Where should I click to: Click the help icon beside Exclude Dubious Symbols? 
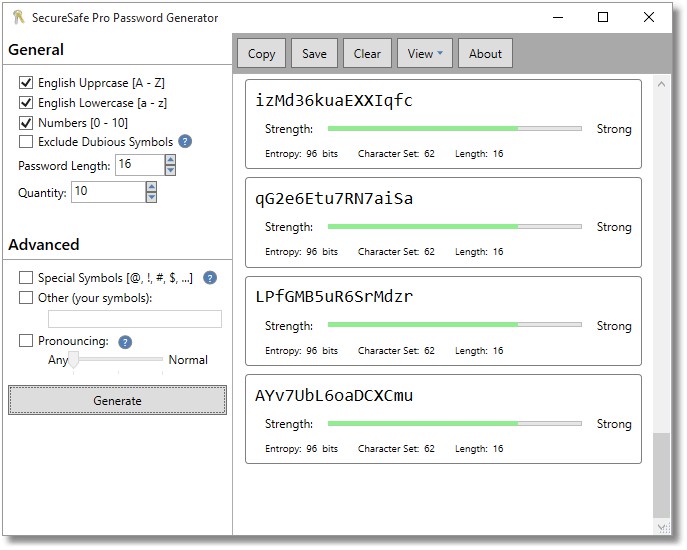pos(185,142)
